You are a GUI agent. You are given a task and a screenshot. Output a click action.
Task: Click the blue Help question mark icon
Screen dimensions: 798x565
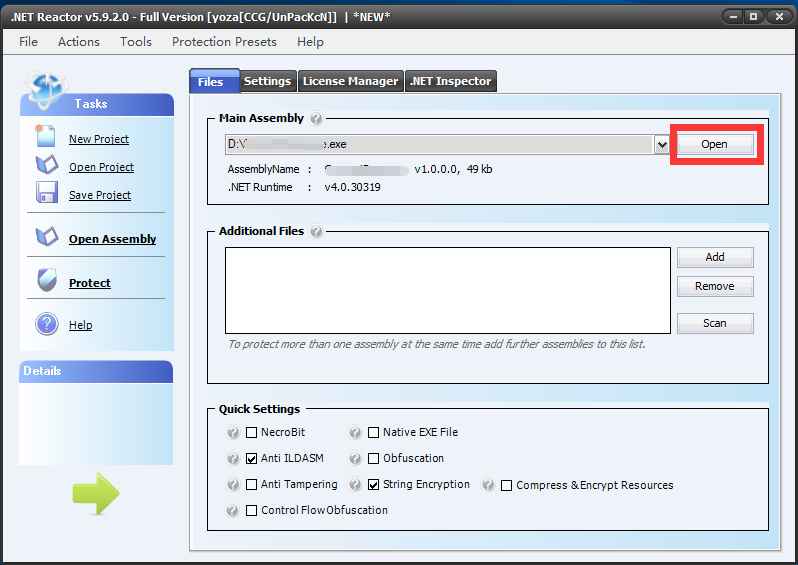(47, 324)
